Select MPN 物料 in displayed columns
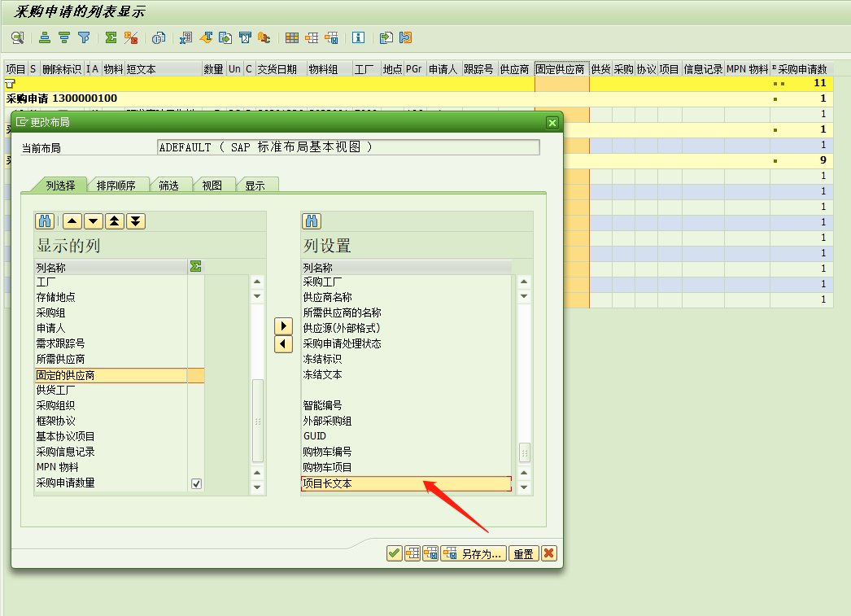 coord(111,467)
